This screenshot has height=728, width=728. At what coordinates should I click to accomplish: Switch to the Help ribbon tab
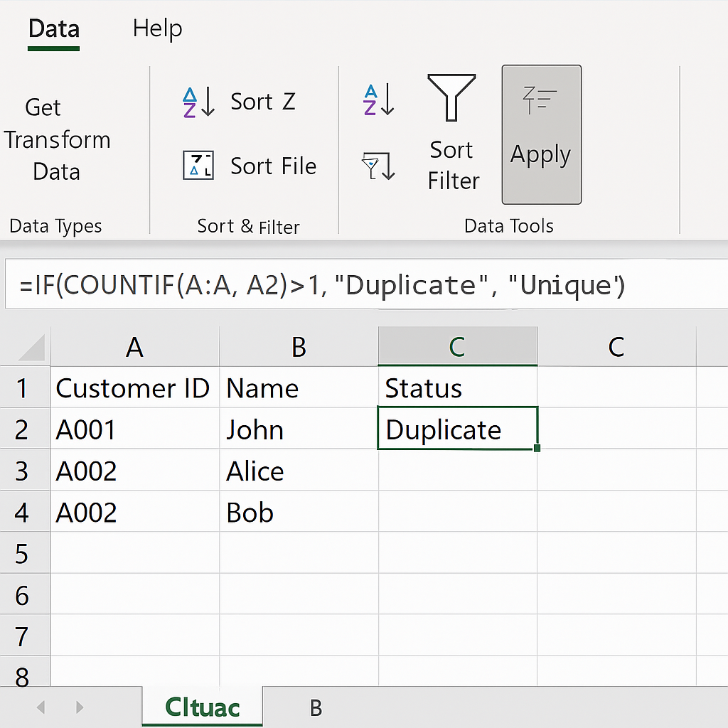157,29
